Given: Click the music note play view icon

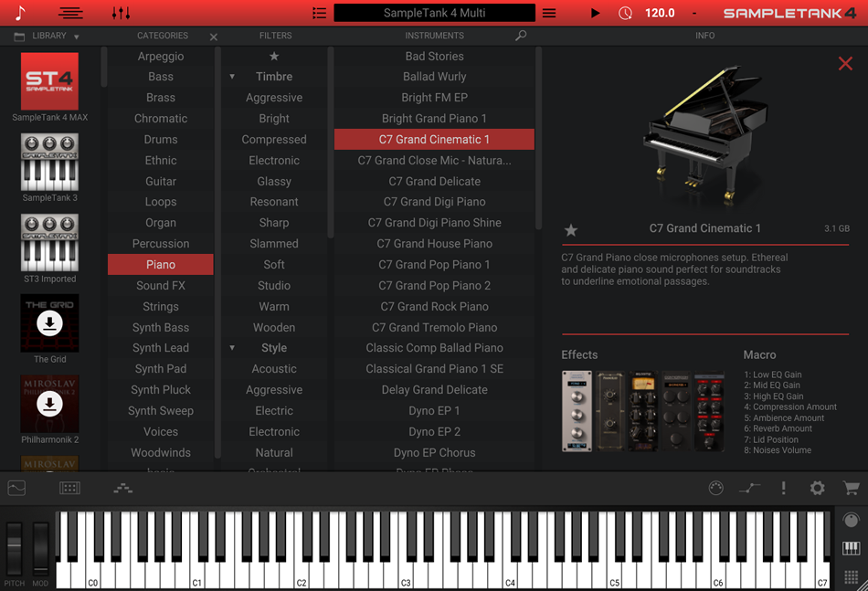Looking at the screenshot, I should [x=20, y=13].
